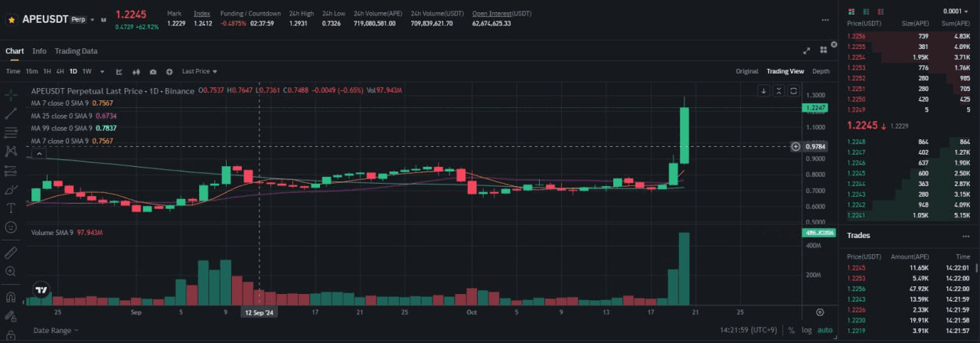Select the brush drawing tool
The height and width of the screenshot is (343, 980).
click(x=11, y=189)
